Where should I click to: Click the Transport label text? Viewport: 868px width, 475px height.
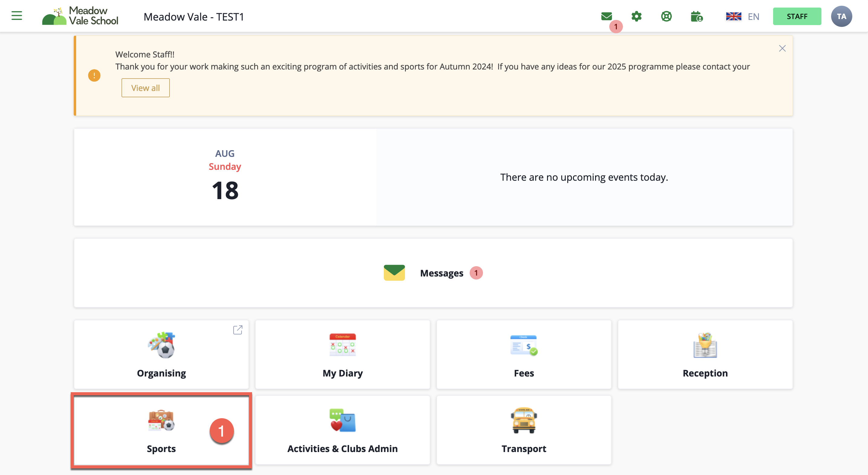524,449
